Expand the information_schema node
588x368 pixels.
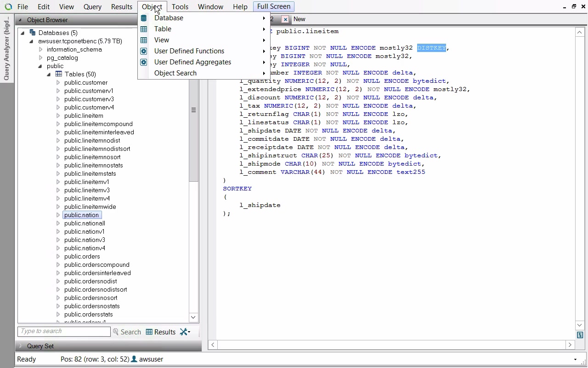click(40, 50)
